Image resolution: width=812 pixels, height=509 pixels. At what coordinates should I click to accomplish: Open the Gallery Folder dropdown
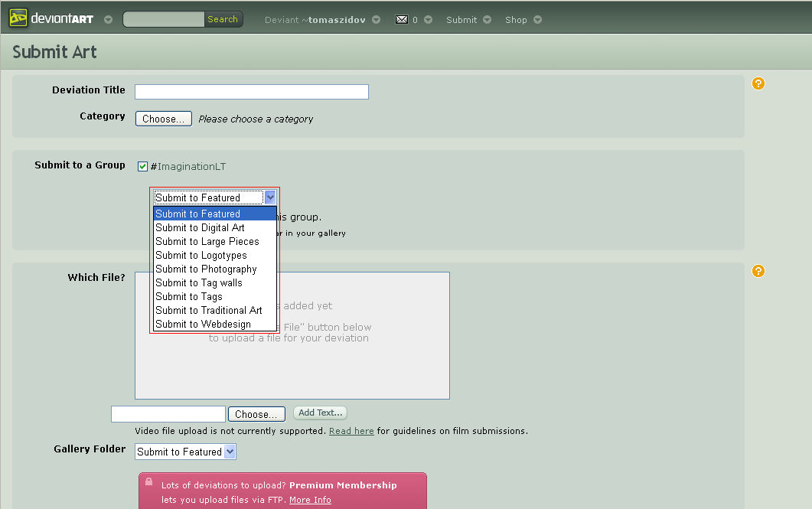[186, 452]
